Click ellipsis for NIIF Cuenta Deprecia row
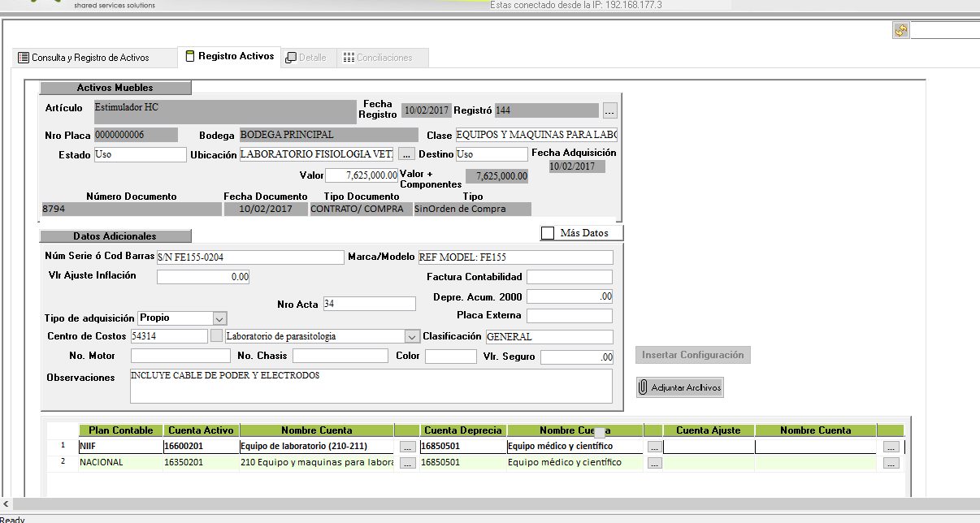The image size is (980, 523). click(654, 446)
